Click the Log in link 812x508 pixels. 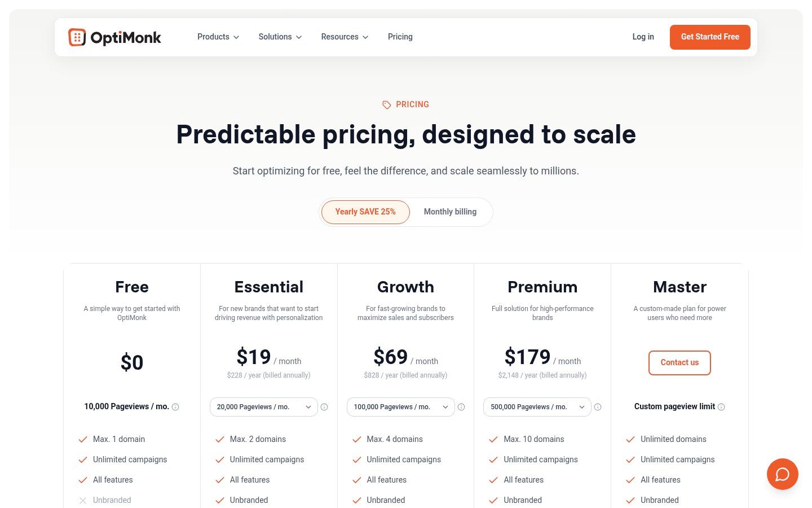[x=643, y=37]
